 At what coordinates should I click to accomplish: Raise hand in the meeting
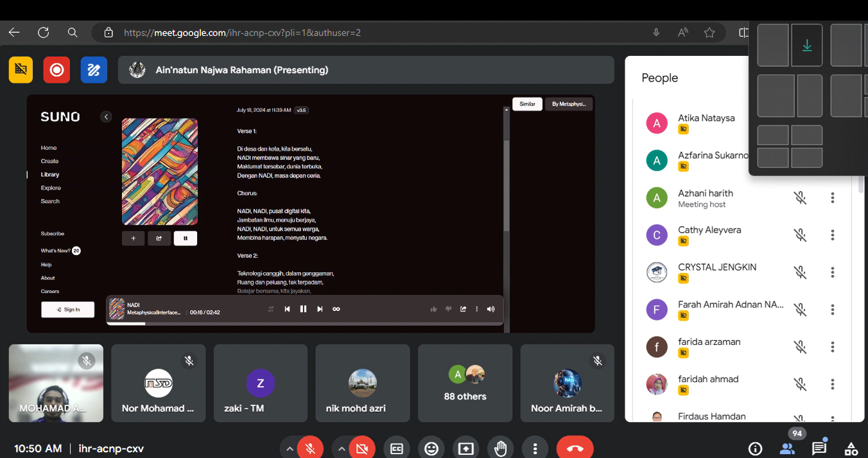(x=500, y=448)
